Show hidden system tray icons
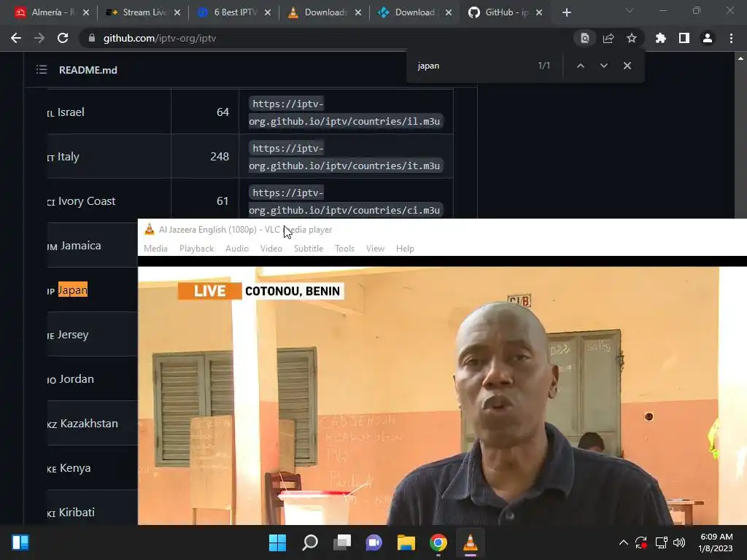Viewport: 747px width, 560px height. coord(623,542)
